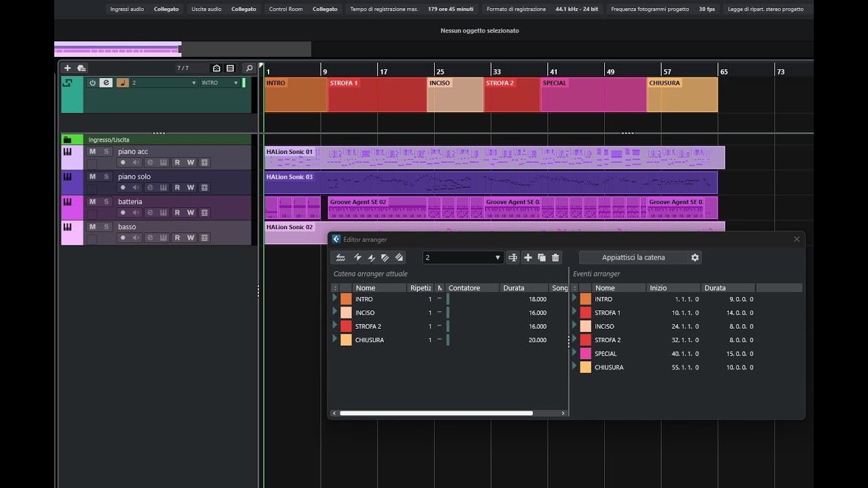
Task: Click the Contatore column header
Action: pos(472,288)
